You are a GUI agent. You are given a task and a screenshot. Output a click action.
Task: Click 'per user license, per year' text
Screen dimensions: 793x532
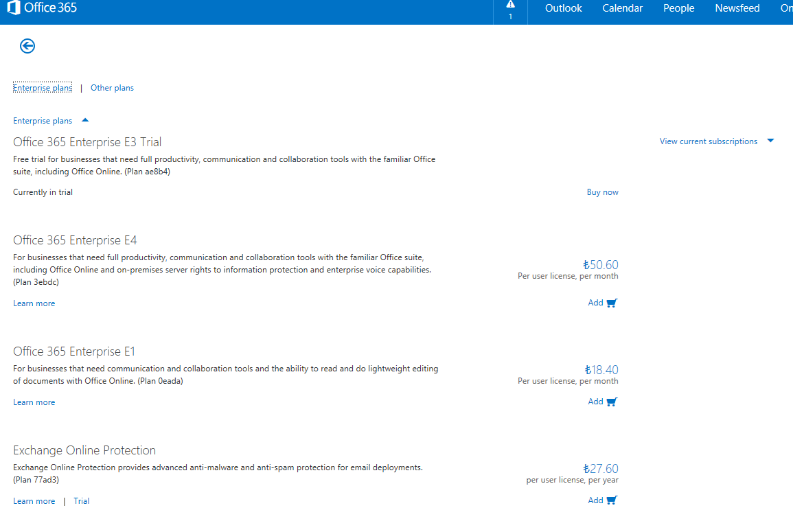(x=572, y=480)
